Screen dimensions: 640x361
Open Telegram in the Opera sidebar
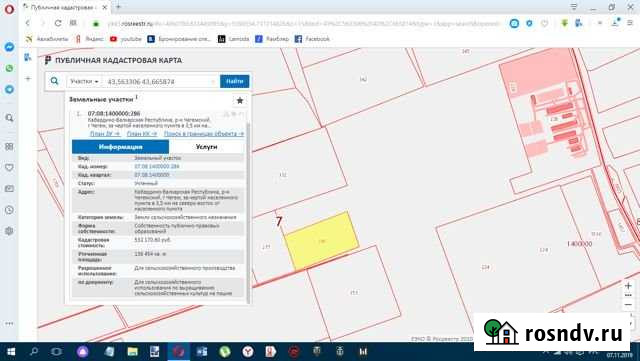pos(9,89)
